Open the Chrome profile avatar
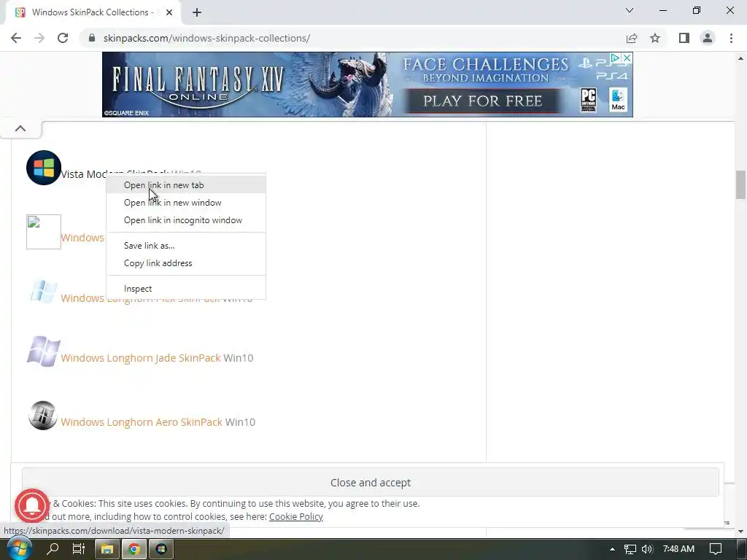 708,38
